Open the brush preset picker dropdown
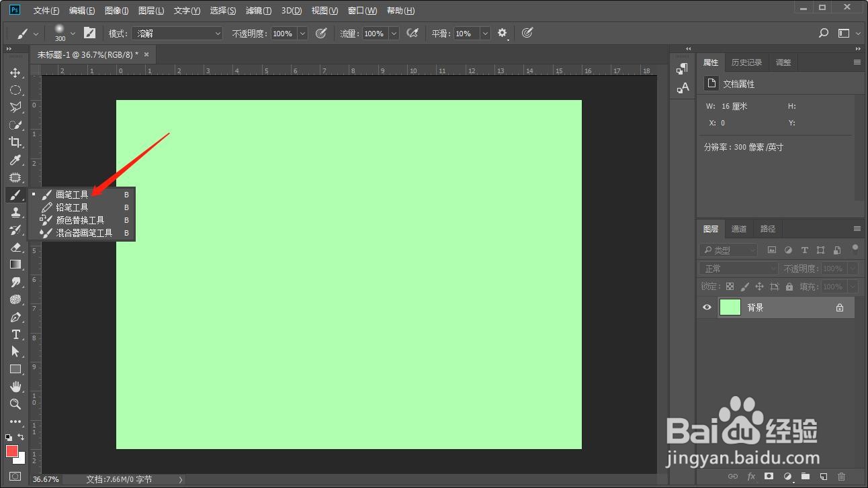The width and height of the screenshot is (868, 488). pos(73,33)
